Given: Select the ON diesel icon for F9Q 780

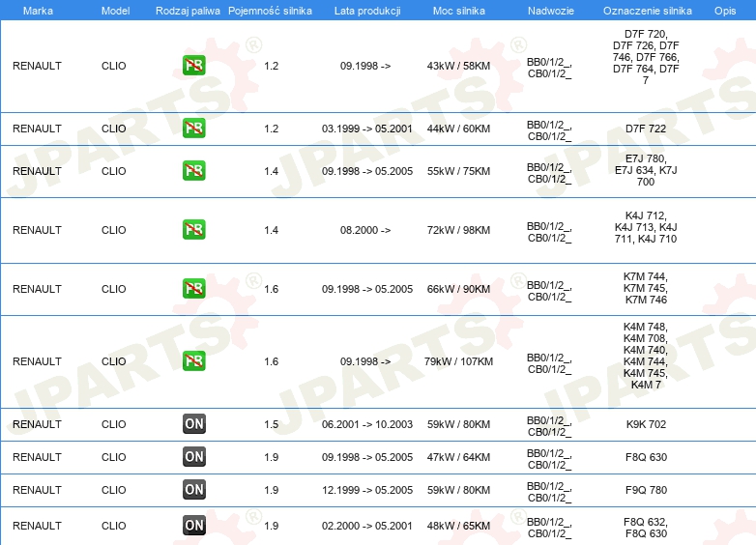Looking at the screenshot, I should coord(193,490).
